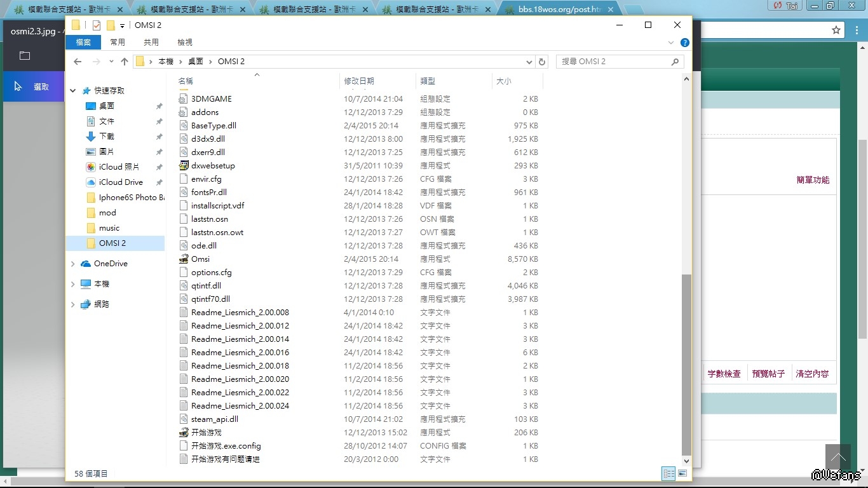Viewport: 868px width, 488px height.
Task: Click the Up directory arrow button
Action: tap(125, 62)
